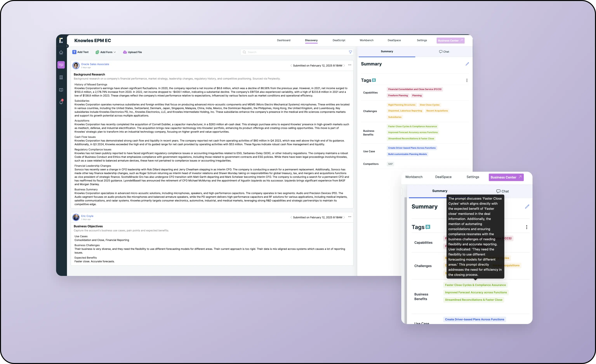Click the Build customizable Planning Models tag
This screenshot has width=596, height=364.
point(407,154)
